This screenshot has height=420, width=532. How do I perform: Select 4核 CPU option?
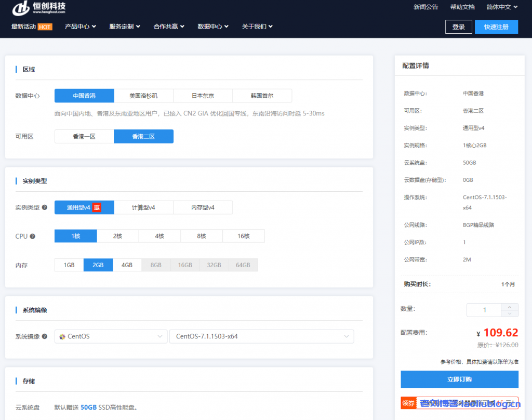[159, 236]
